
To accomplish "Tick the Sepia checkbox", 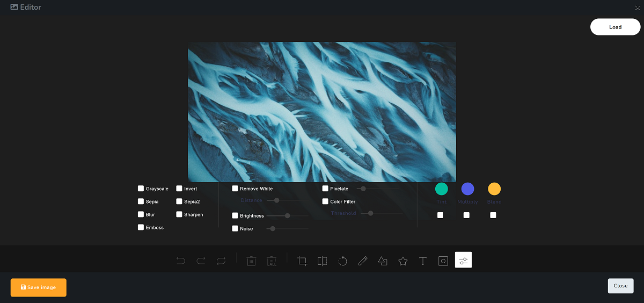I will (141, 201).
